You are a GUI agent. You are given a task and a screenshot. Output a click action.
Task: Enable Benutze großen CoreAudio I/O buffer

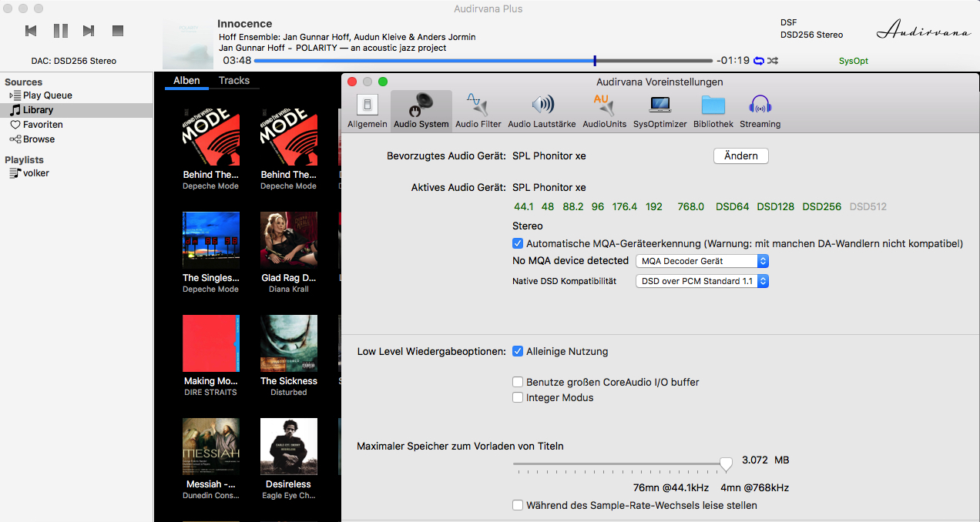tap(518, 382)
